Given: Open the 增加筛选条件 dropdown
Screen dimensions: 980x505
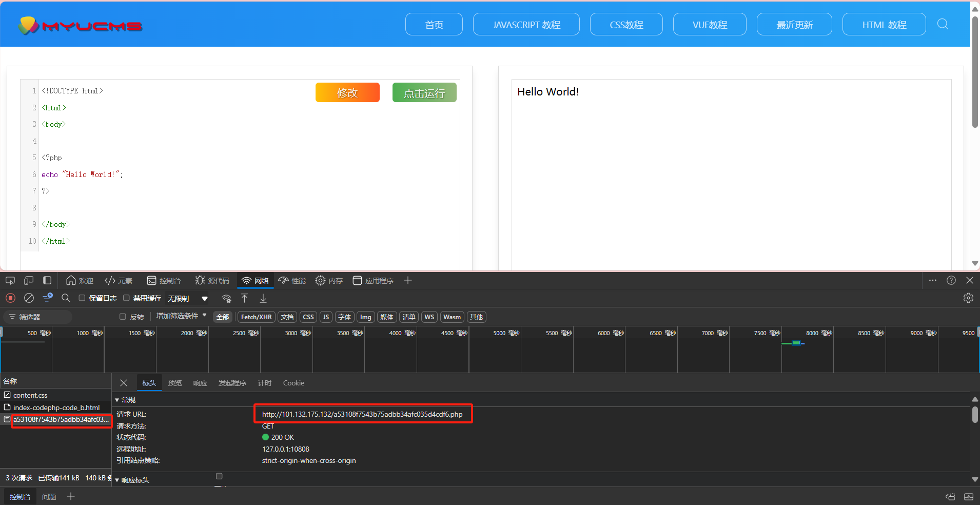Looking at the screenshot, I should tap(182, 316).
